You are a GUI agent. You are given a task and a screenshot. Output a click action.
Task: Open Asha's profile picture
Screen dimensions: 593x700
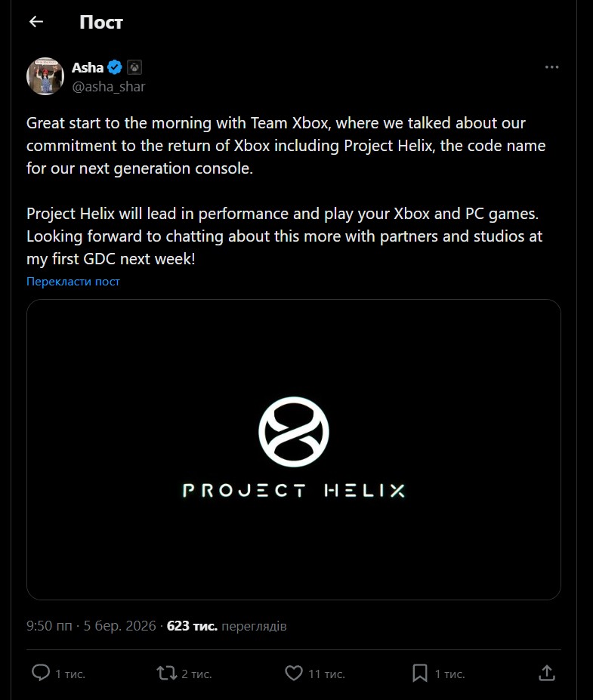[45, 76]
